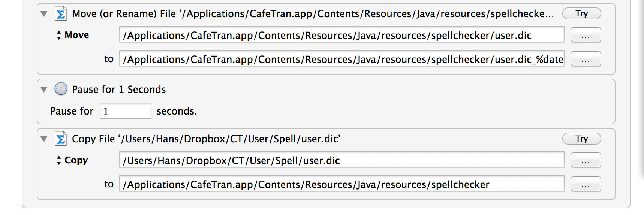
Task: Click the Copy File action's script icon
Action: pyautogui.click(x=61, y=139)
